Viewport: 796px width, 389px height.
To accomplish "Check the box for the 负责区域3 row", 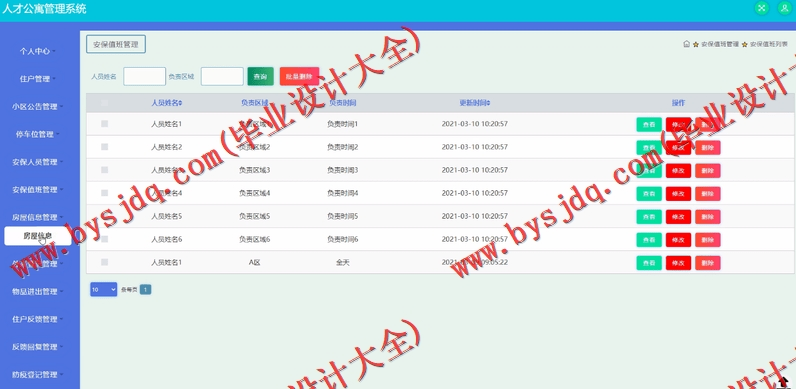I will (105, 170).
